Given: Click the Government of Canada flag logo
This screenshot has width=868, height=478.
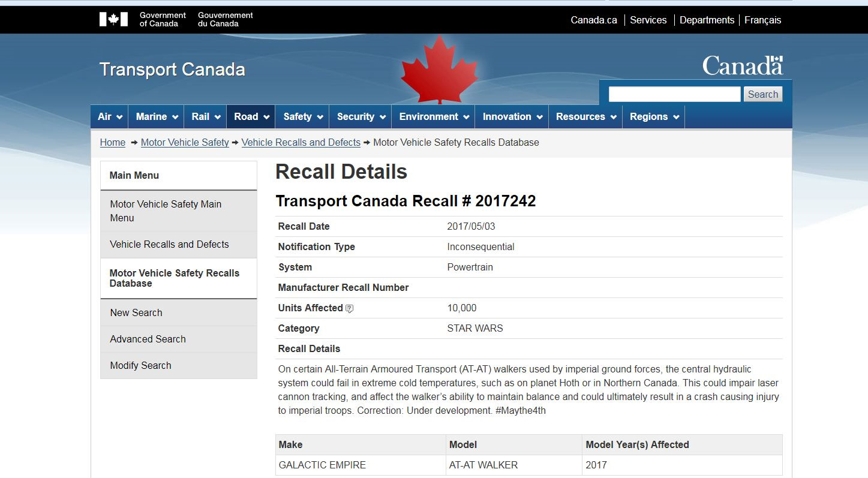Looking at the screenshot, I should tap(113, 20).
